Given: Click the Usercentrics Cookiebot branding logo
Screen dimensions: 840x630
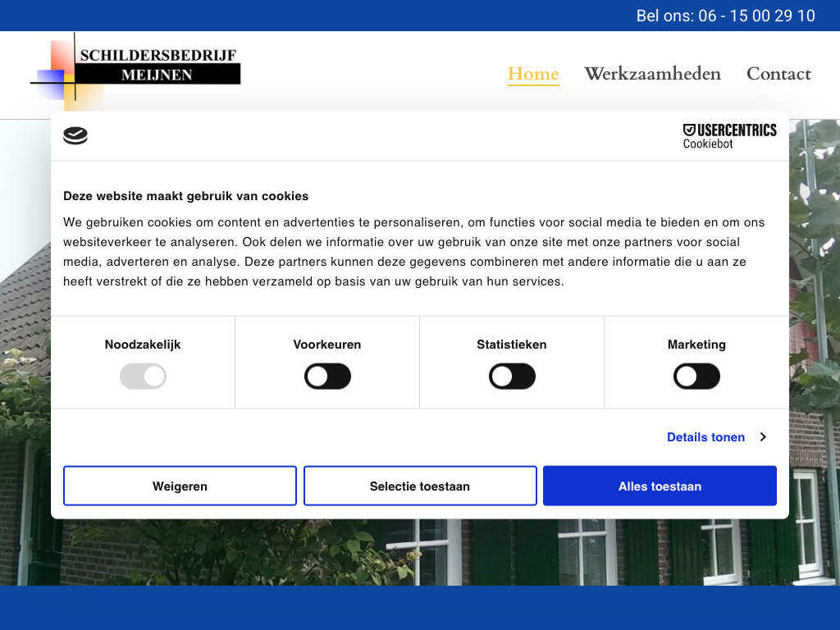Looking at the screenshot, I should pyautogui.click(x=729, y=135).
